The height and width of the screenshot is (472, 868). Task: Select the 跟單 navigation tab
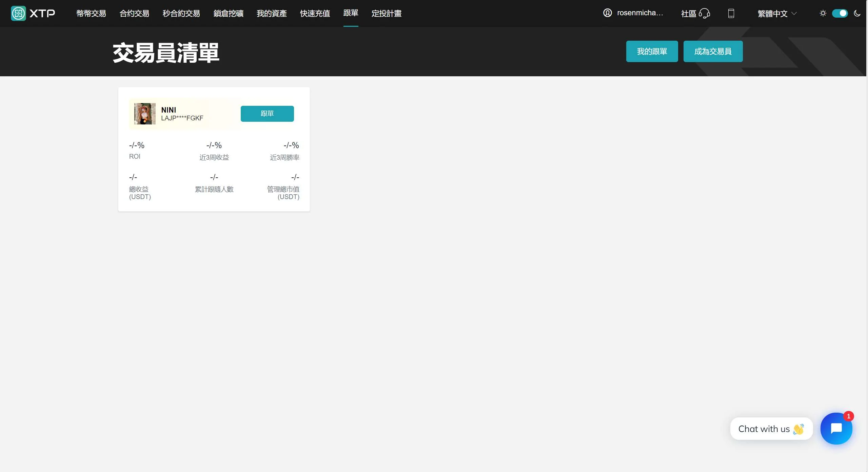[x=351, y=13]
